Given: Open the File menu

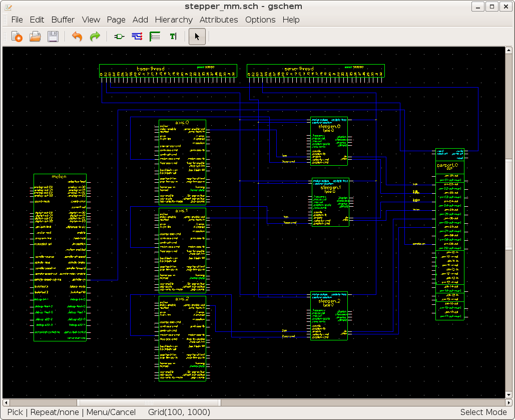Looking at the screenshot, I should pyautogui.click(x=17, y=20).
